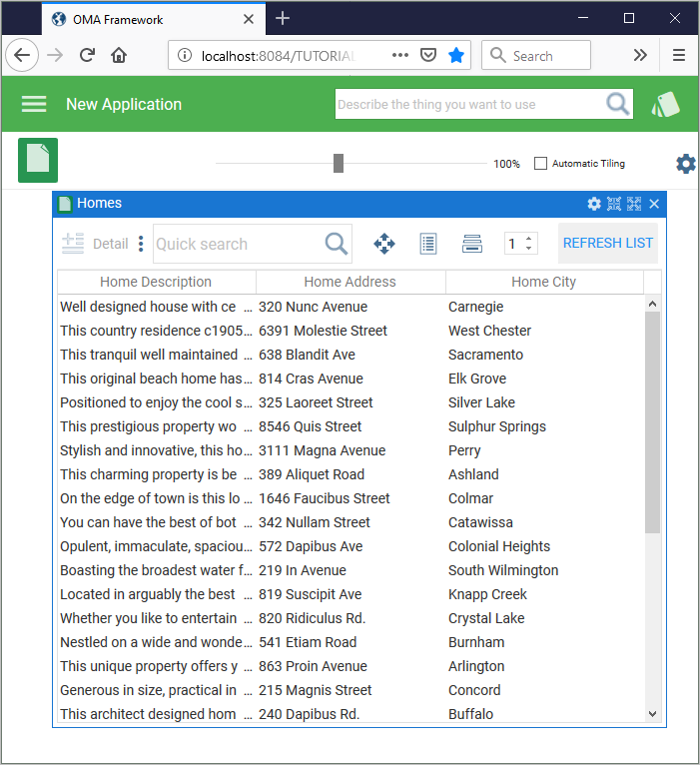This screenshot has width=700, height=765.
Task: Click the browser Search box
Action: click(536, 55)
